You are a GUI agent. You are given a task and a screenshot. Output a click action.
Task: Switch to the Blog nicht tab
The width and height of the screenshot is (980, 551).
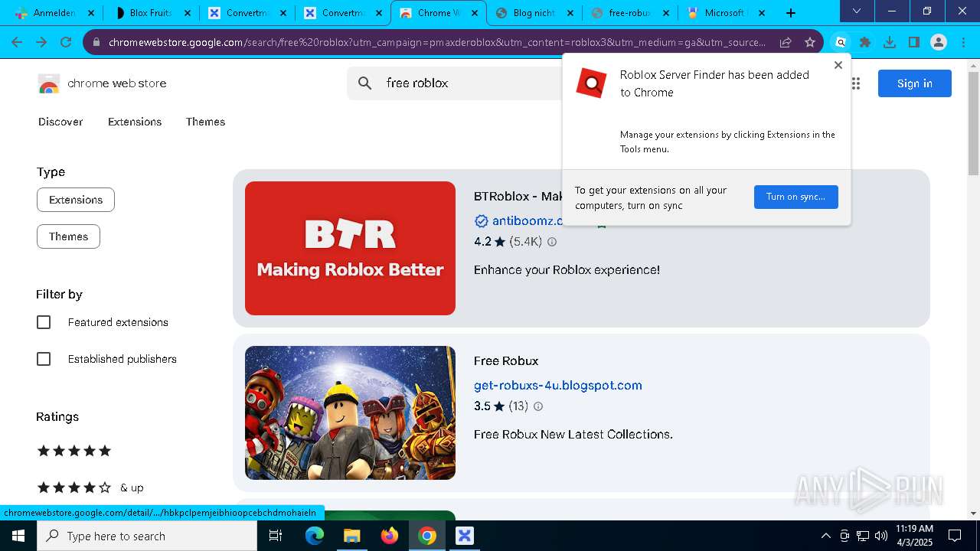coord(534,13)
